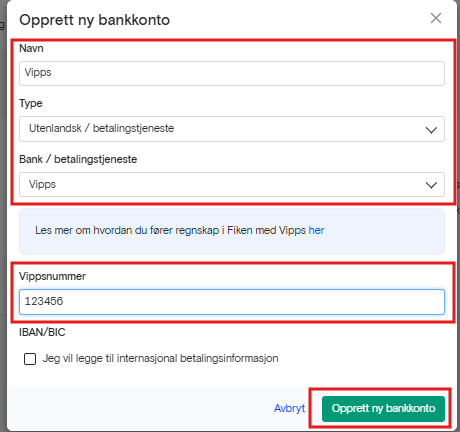Click the label 'Jeg vil legge til internasjonal betalingsinformasjon'

point(161,358)
